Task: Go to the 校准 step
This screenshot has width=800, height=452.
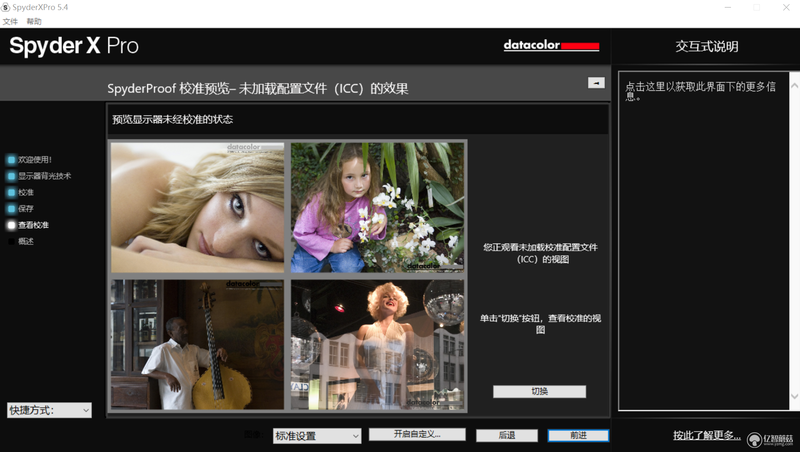Action: click(21, 192)
